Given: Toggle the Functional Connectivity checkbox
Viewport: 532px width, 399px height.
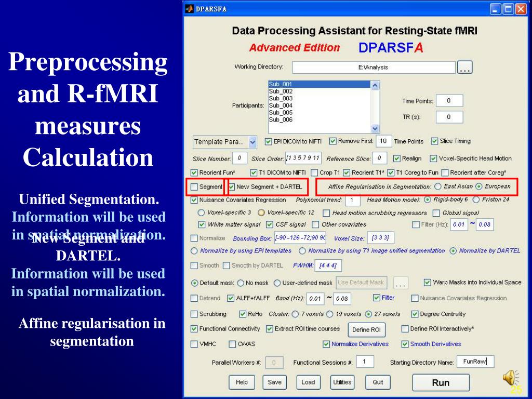Looking at the screenshot, I should 194,329.
